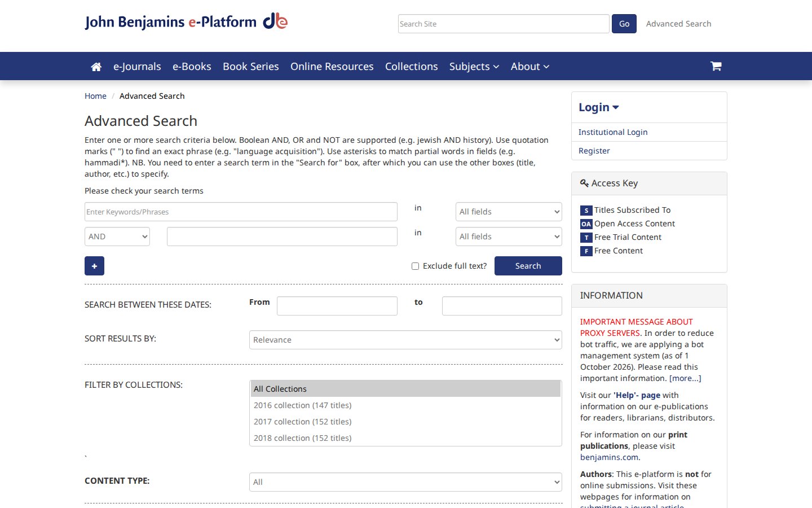Focus the Enter Keywords/Phrases field
The image size is (812, 508).
click(241, 212)
